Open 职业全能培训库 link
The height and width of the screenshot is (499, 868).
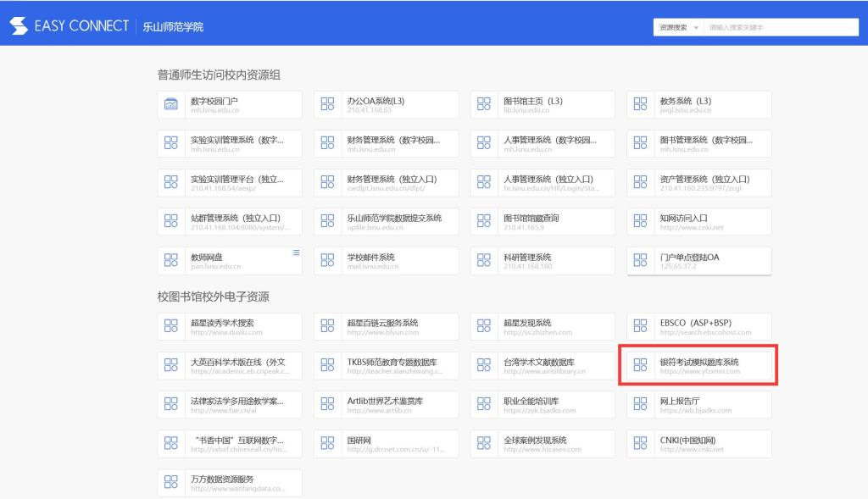point(542,404)
